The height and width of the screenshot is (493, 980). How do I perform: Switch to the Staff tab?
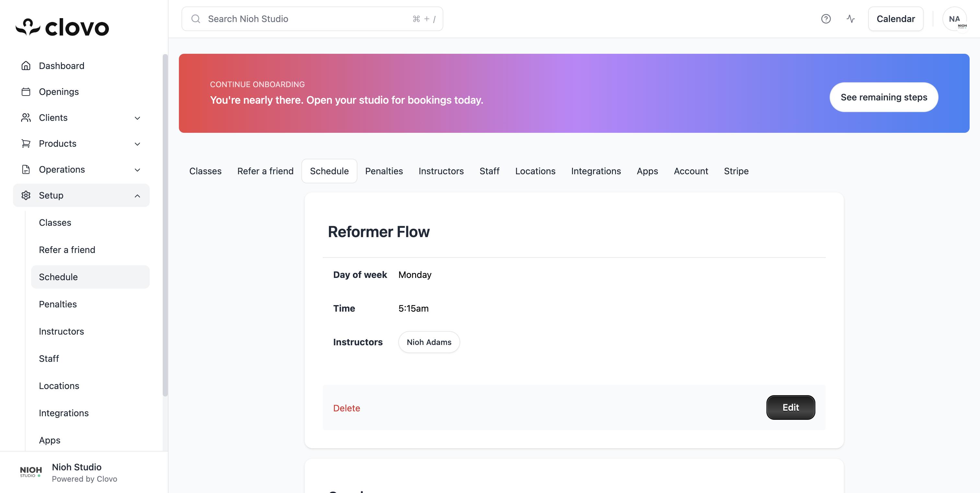point(489,171)
